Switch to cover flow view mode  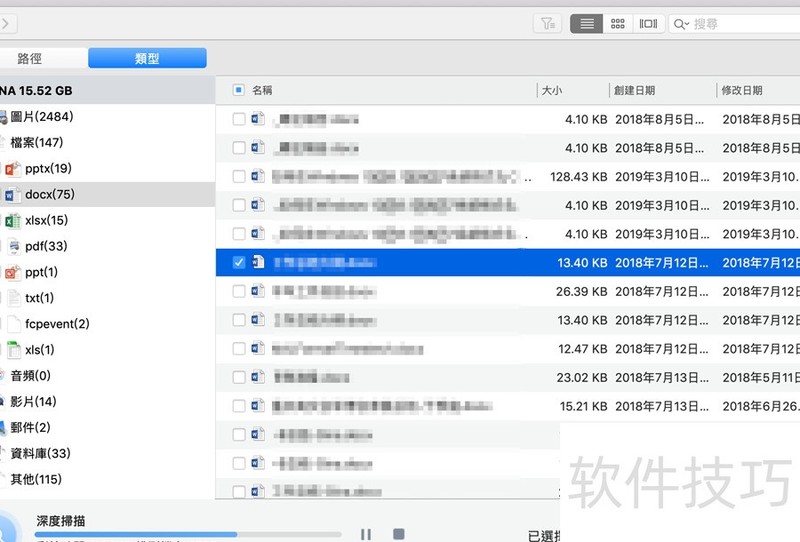[x=648, y=23]
